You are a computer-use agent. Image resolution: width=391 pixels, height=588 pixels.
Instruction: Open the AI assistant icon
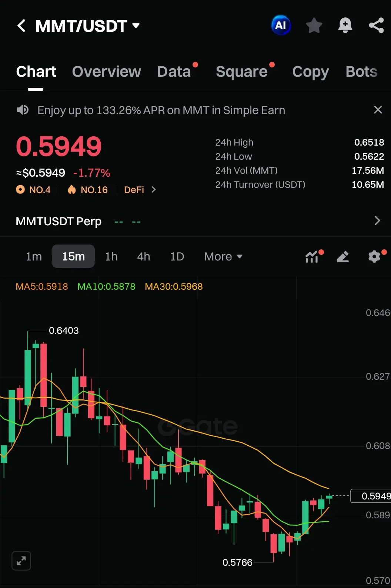(281, 25)
